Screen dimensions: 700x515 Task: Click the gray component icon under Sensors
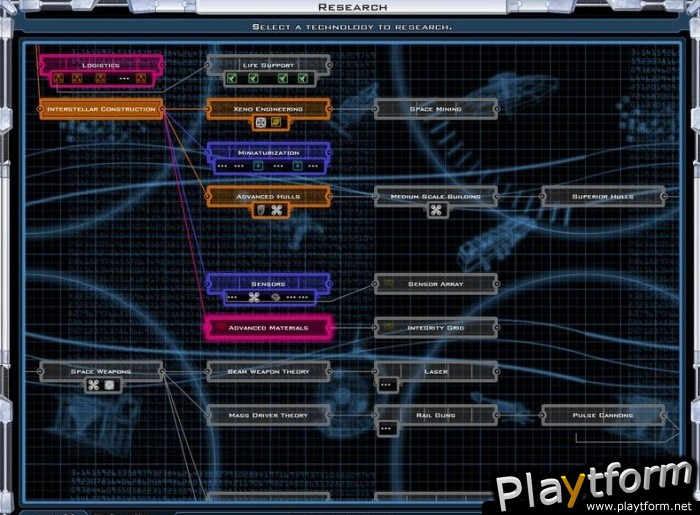(275, 297)
